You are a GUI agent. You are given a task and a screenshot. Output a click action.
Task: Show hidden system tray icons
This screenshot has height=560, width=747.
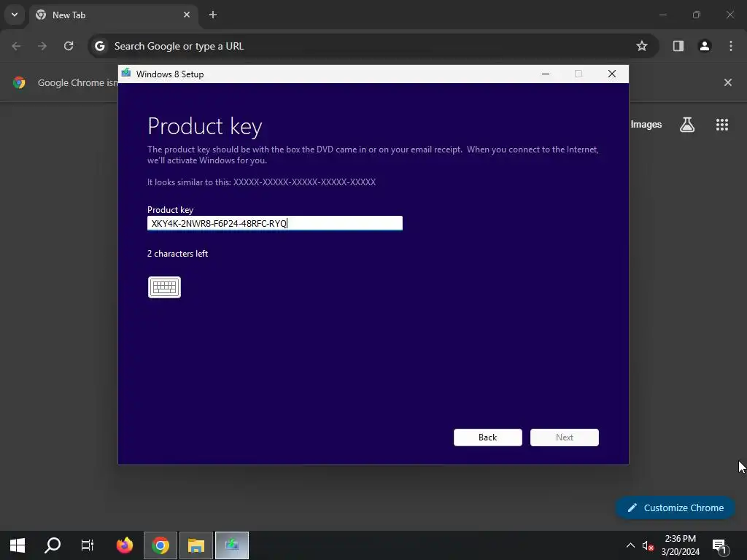[630, 545]
